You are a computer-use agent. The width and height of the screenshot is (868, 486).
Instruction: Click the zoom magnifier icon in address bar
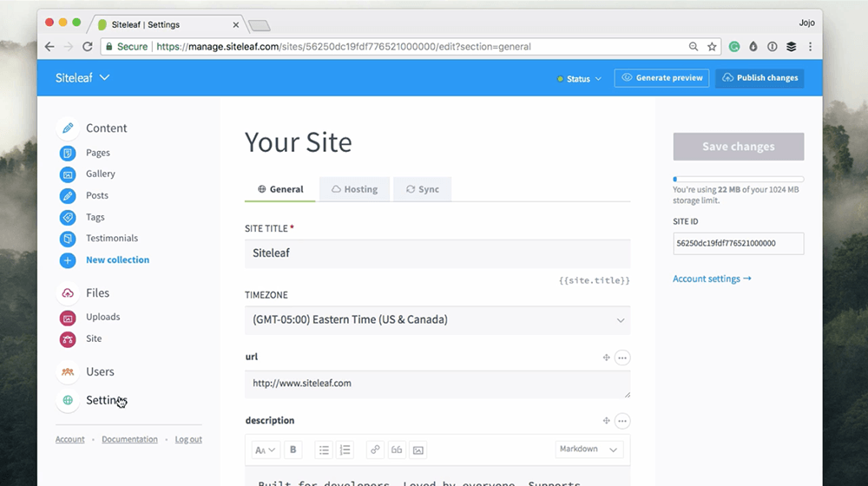[x=693, y=47]
